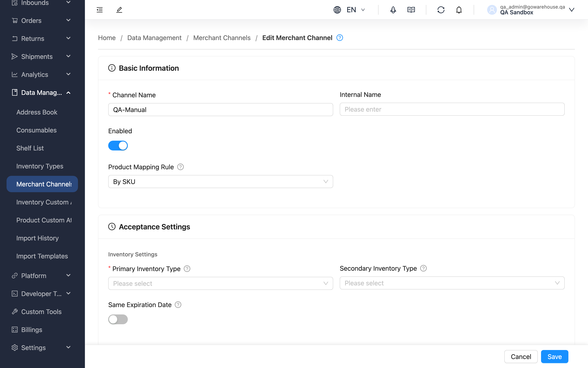
Task: Open the book documentation icon
Action: 411,10
